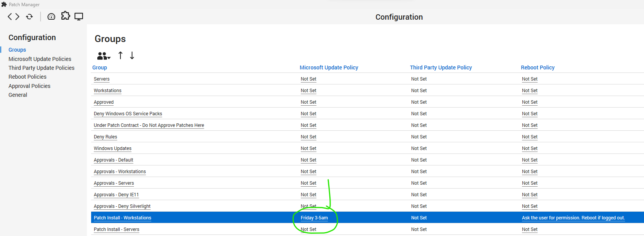This screenshot has width=644, height=236.
Task: Refresh the Patch Manager view
Action: coord(29,17)
